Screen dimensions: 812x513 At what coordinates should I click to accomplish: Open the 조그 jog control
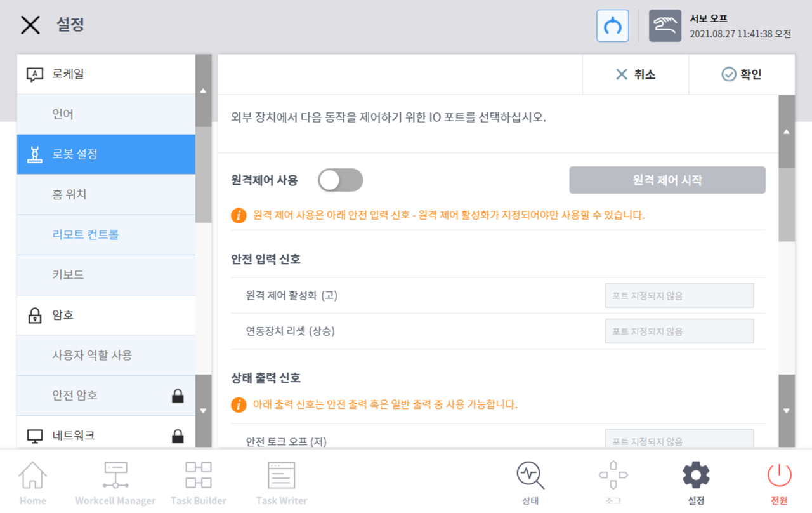pos(613,481)
